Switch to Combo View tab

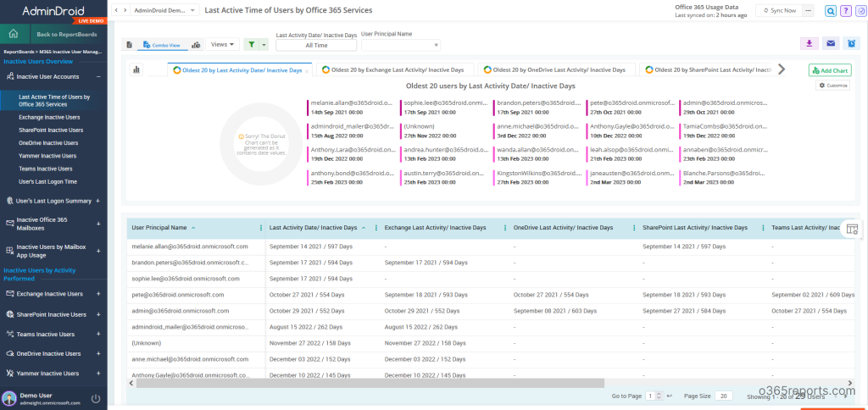click(x=161, y=45)
